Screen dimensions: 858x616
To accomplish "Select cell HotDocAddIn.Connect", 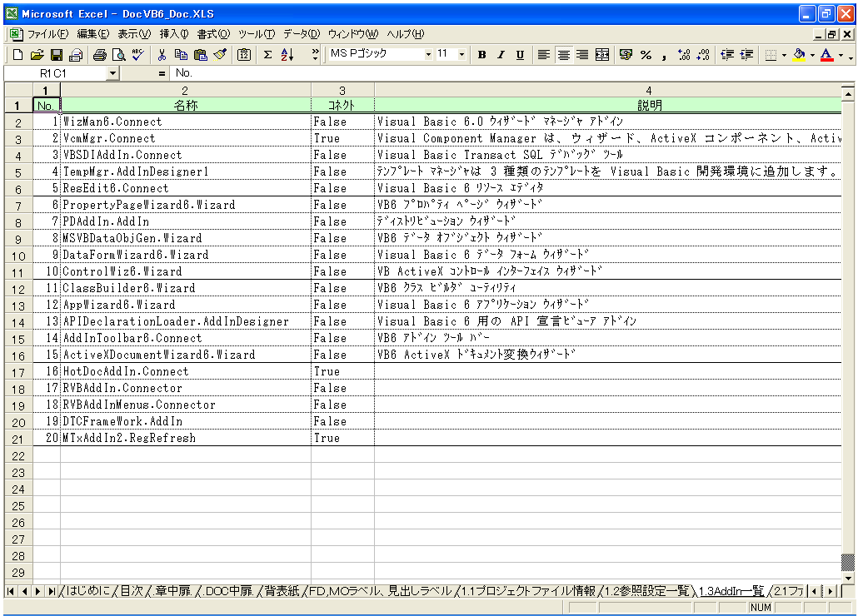I will pyautogui.click(x=186, y=371).
